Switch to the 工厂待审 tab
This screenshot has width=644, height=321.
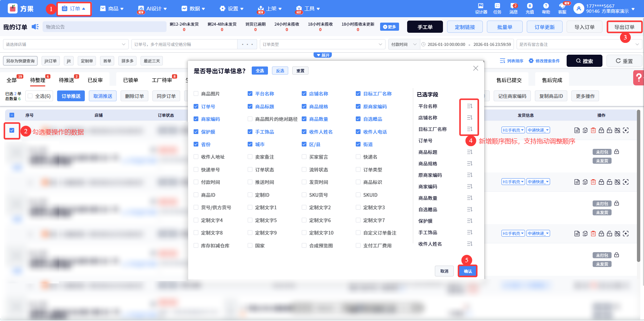[162, 80]
